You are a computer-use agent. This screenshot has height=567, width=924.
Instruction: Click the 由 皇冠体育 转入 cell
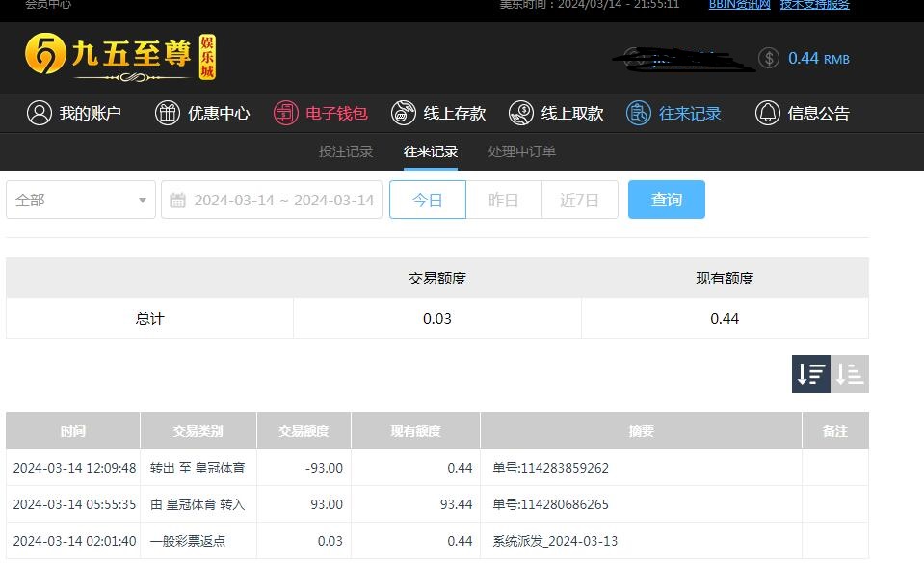pyautogui.click(x=198, y=504)
